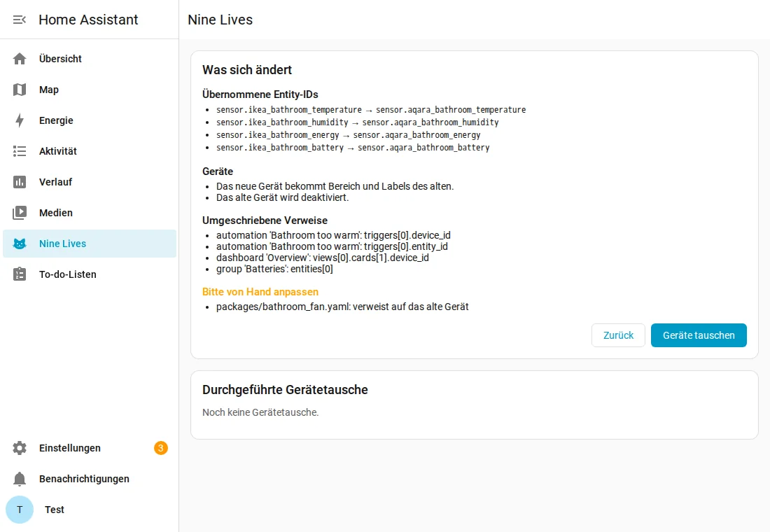Click the Aktivität list icon
Viewport: 770px width, 532px height.
20,151
